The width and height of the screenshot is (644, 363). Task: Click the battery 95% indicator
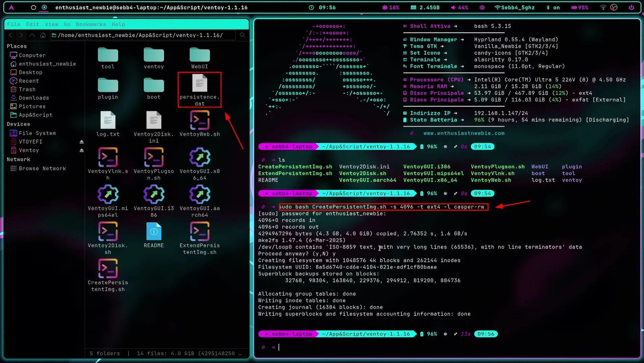click(580, 7)
